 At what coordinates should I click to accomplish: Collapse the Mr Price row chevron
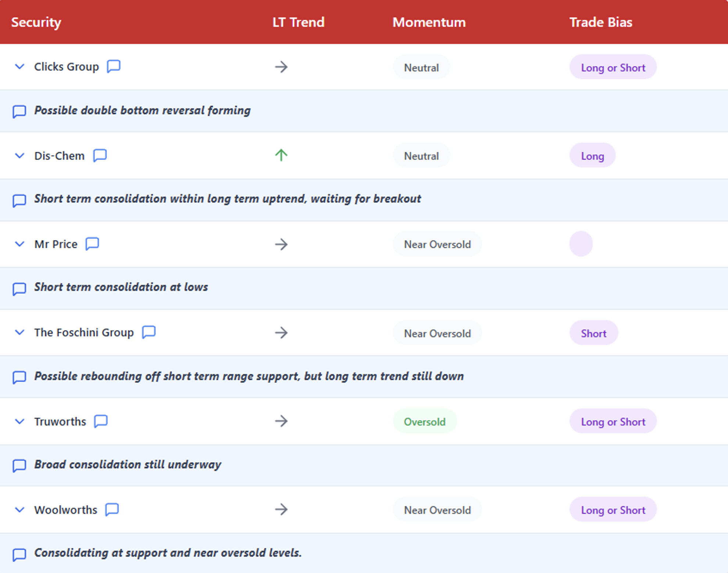pyautogui.click(x=19, y=244)
